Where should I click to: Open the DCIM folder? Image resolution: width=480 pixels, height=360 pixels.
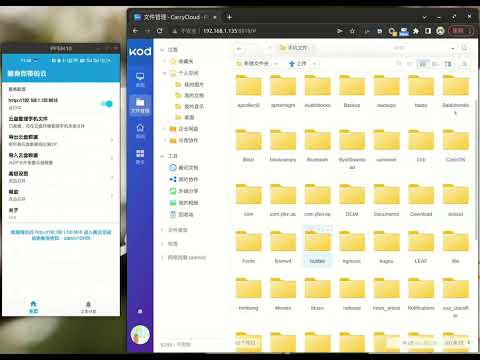coord(352,199)
